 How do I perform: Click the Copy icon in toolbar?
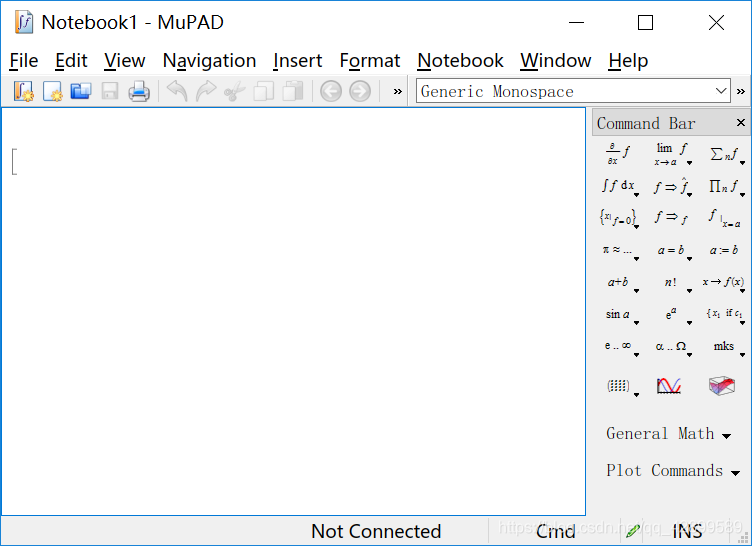(x=263, y=91)
